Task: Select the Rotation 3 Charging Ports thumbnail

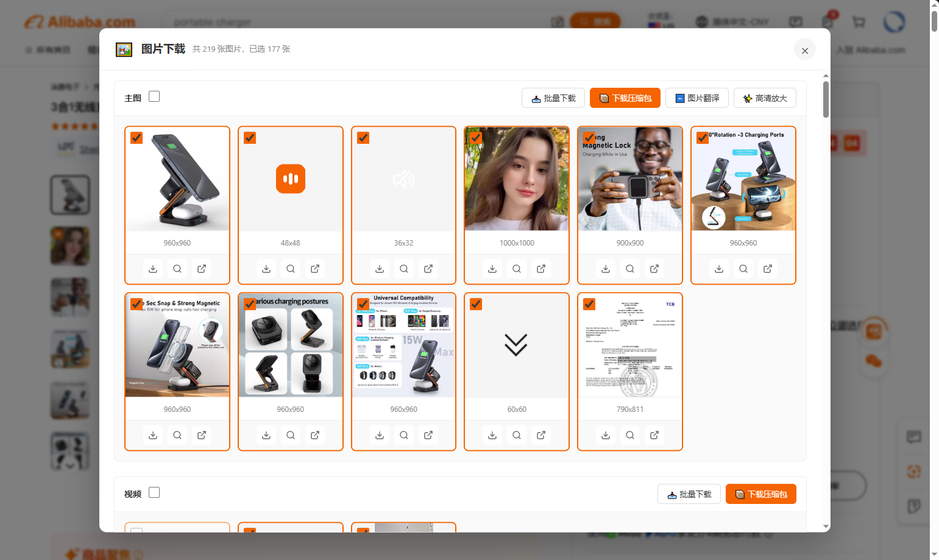Action: [743, 179]
